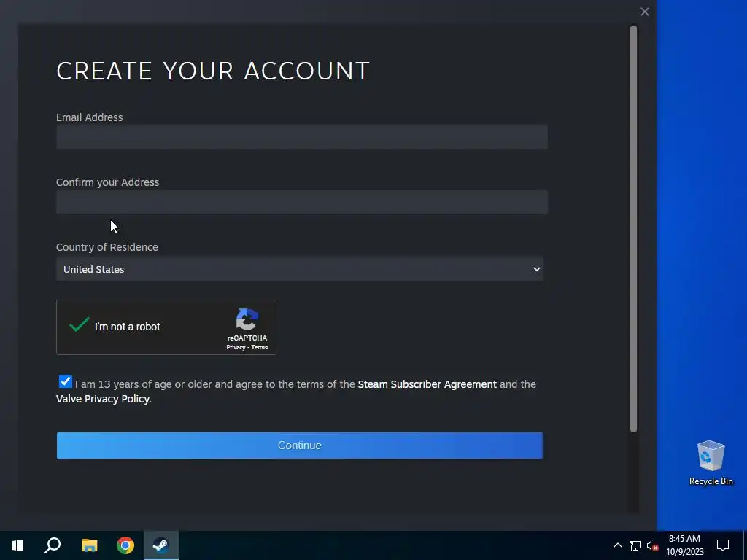Open Windows taskbar search

click(x=53, y=545)
